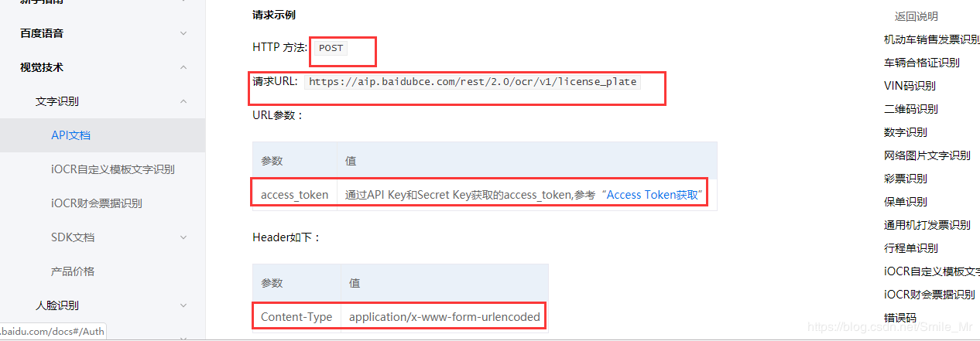This screenshot has height=341, width=980.
Task: Select 人脸识别 in the sidebar
Action: click(57, 305)
